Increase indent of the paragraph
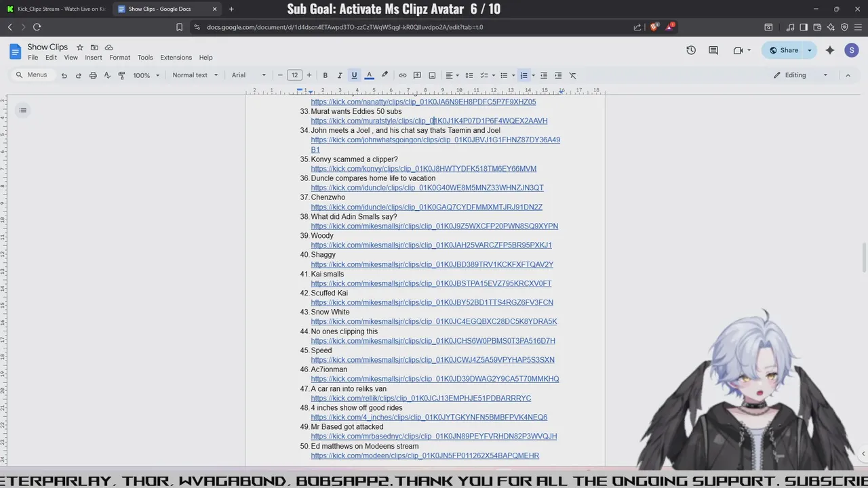Image resolution: width=868 pixels, height=488 pixels. point(558,75)
